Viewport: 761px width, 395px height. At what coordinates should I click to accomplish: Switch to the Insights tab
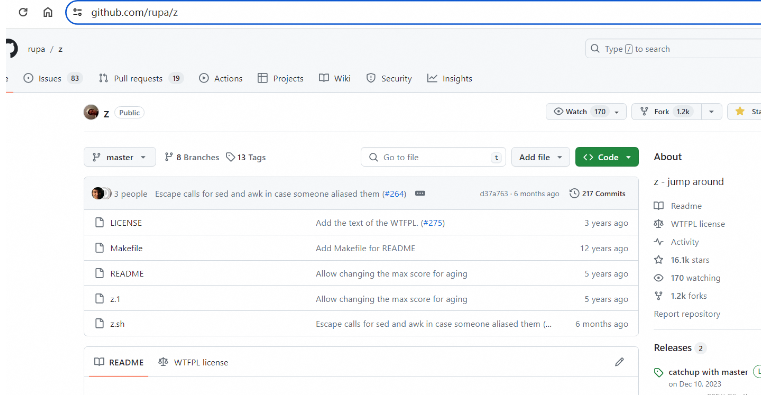point(449,78)
